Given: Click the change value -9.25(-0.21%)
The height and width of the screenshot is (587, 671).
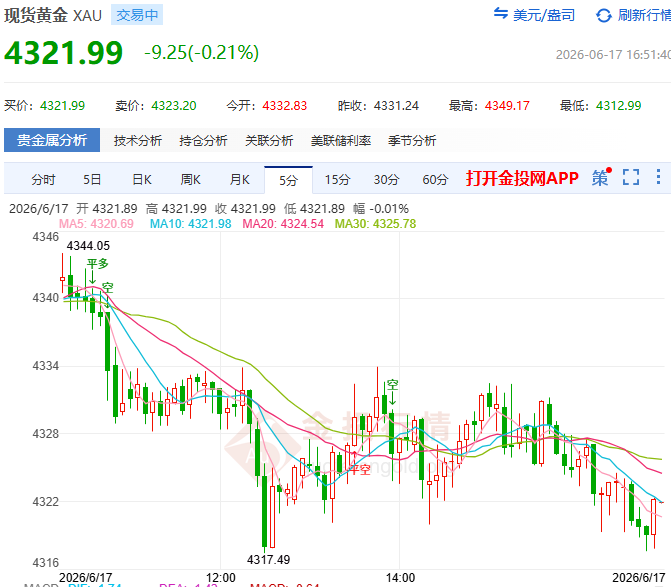Looking at the screenshot, I should pyautogui.click(x=202, y=53).
